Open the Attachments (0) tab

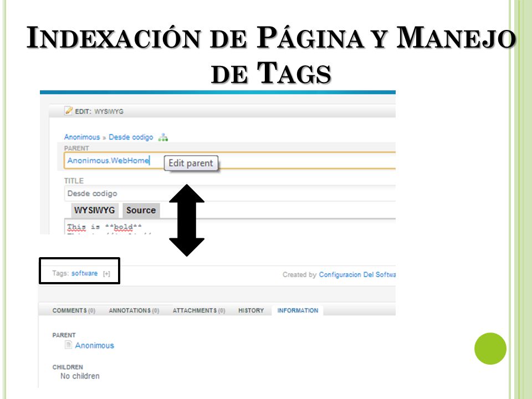[x=199, y=310]
